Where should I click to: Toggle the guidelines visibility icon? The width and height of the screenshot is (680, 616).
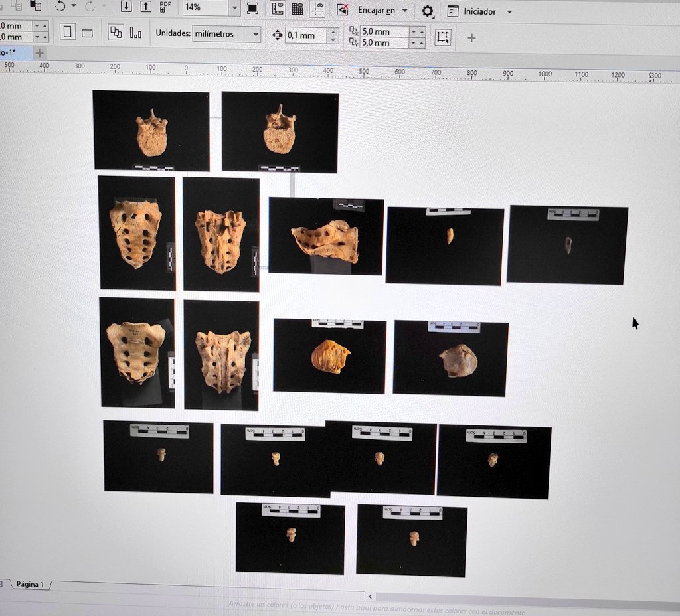tap(316, 10)
